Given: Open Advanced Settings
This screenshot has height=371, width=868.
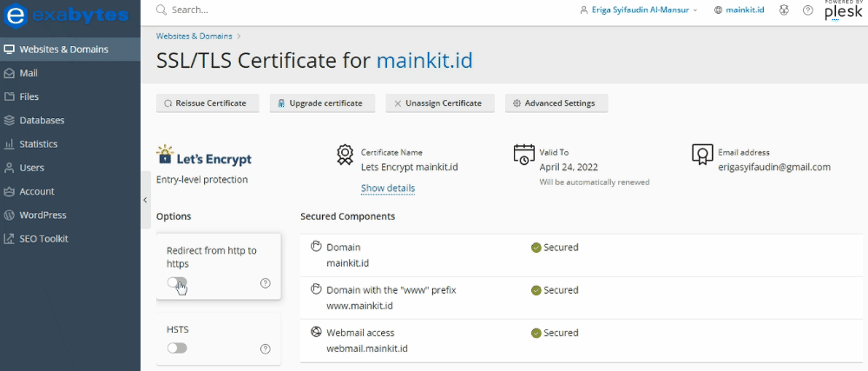Looking at the screenshot, I should 556,103.
